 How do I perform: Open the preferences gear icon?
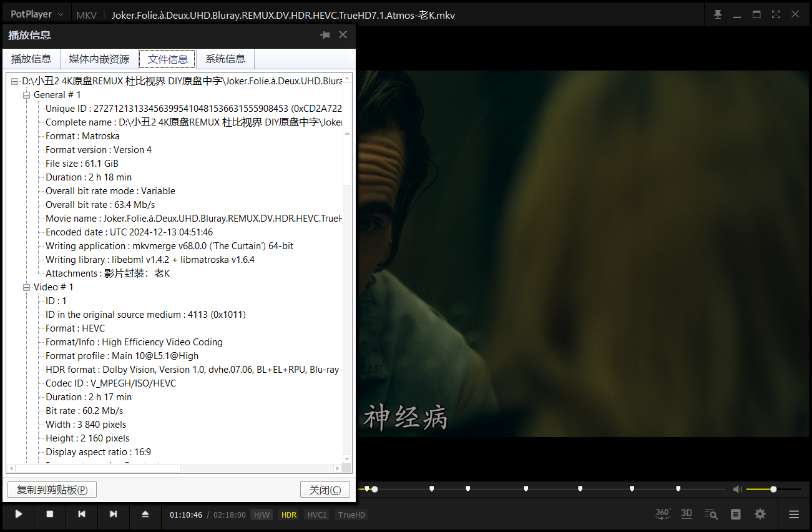[760, 514]
